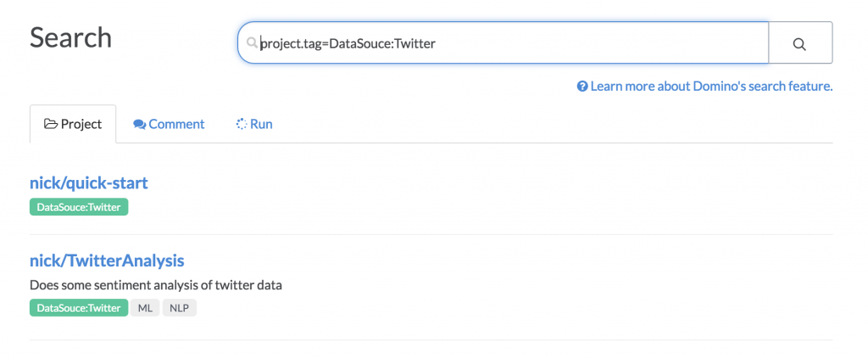Select the NLP tag

(179, 308)
